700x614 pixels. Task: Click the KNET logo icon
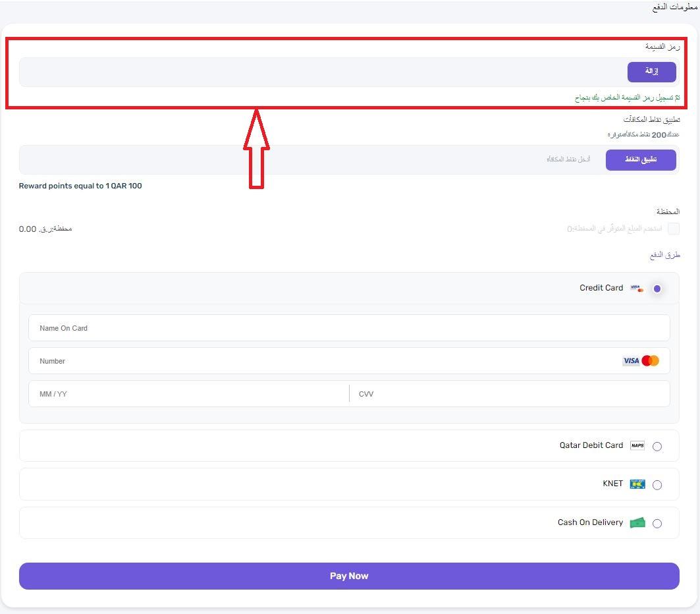pos(637,484)
